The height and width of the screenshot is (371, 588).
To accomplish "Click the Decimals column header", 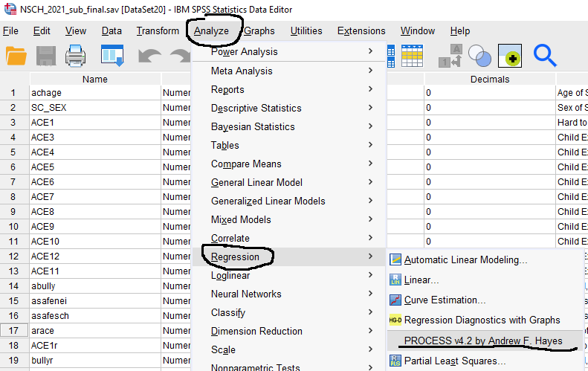I will click(x=490, y=79).
